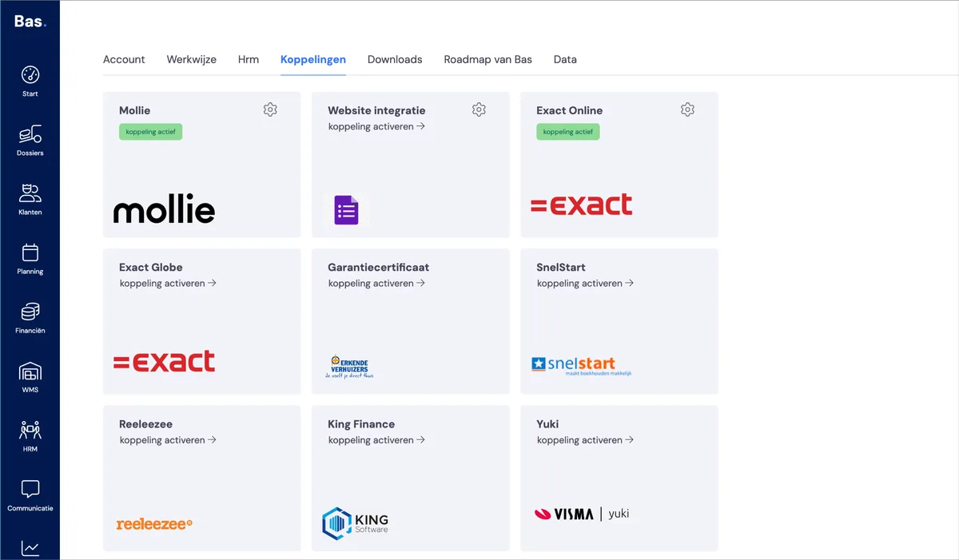This screenshot has height=560, width=959.
Task: Click the Reeleezee card title
Action: pos(145,423)
